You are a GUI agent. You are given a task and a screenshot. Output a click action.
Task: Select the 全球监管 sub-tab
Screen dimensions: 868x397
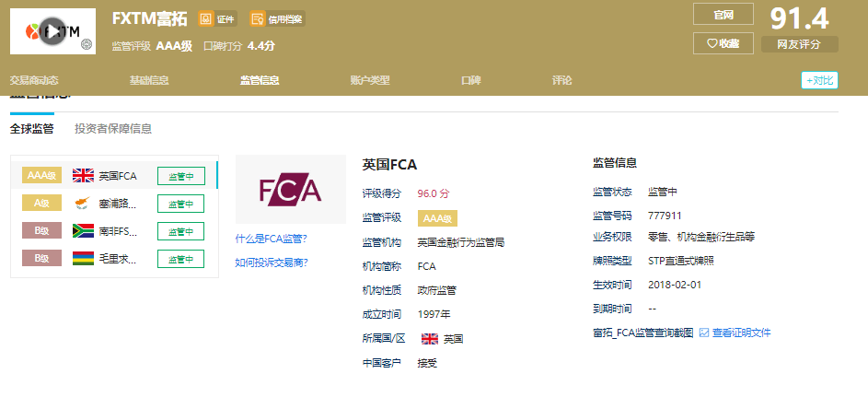coord(32,129)
